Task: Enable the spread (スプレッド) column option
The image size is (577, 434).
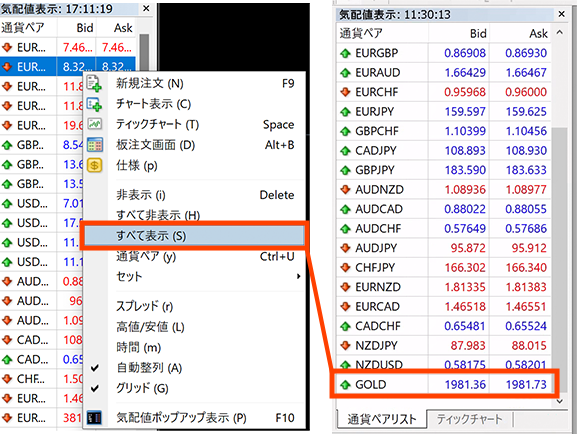Action: 144,306
